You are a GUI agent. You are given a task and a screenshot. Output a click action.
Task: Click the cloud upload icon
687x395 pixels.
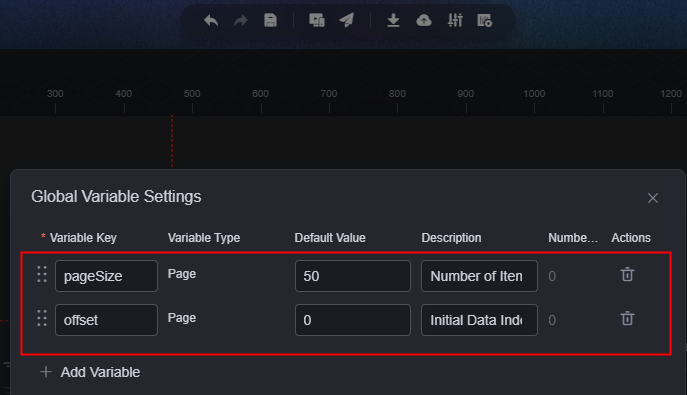pyautogui.click(x=424, y=20)
